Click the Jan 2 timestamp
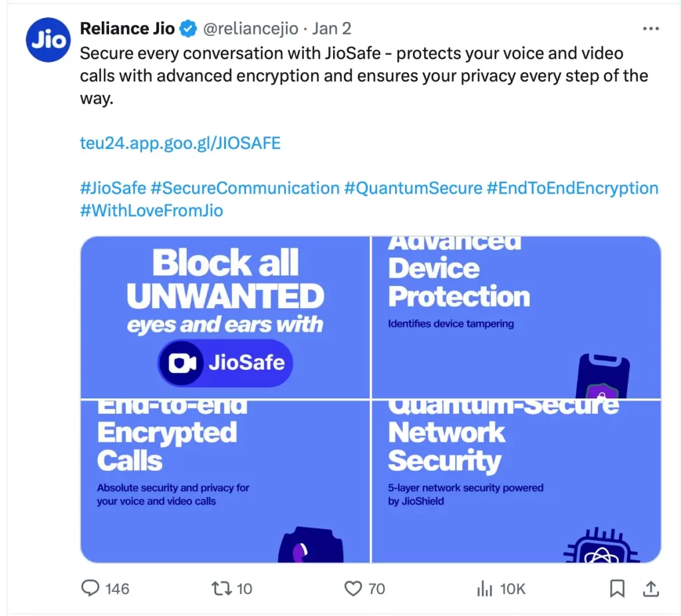This screenshot has height=616, width=681. point(332,29)
